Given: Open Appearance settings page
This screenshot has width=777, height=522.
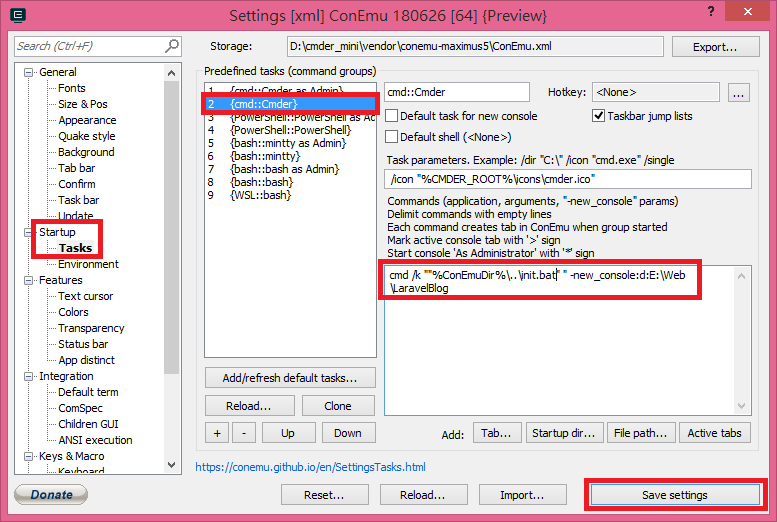Looking at the screenshot, I should (x=87, y=120).
